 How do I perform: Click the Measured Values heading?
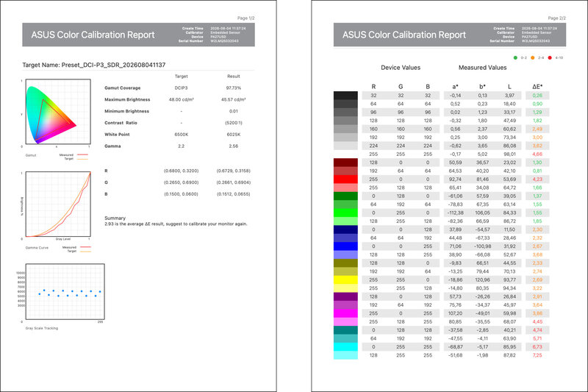click(x=483, y=68)
